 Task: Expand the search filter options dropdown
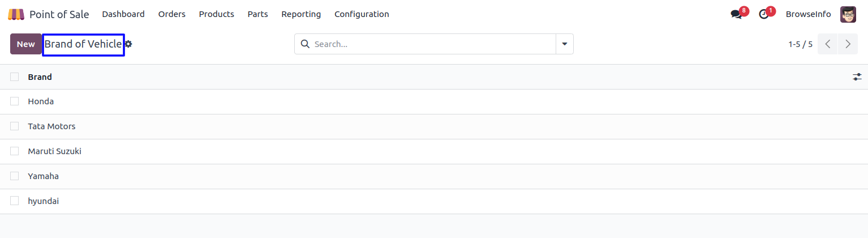(x=564, y=44)
